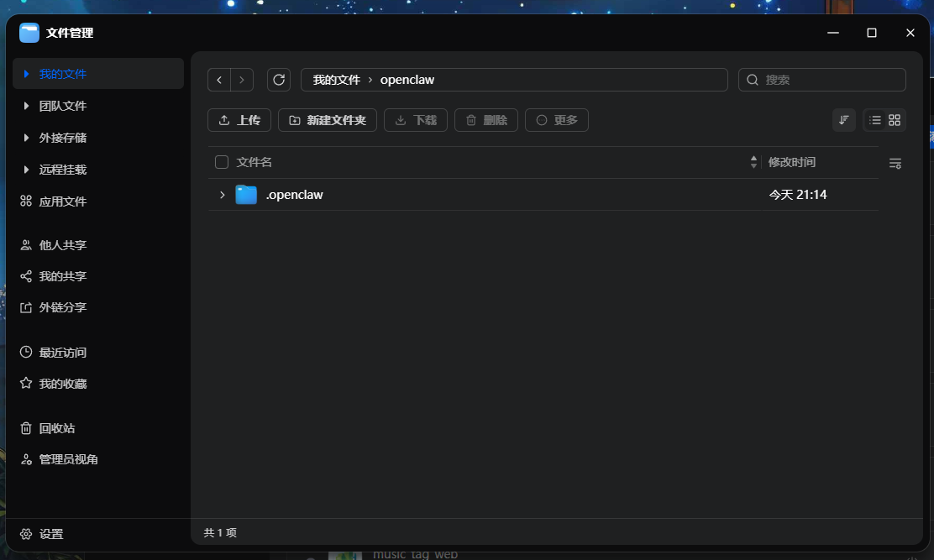Viewport: 934px width, 560px height.
Task: Tick the select-all checkbox beside 文件名
Action: (x=222, y=162)
